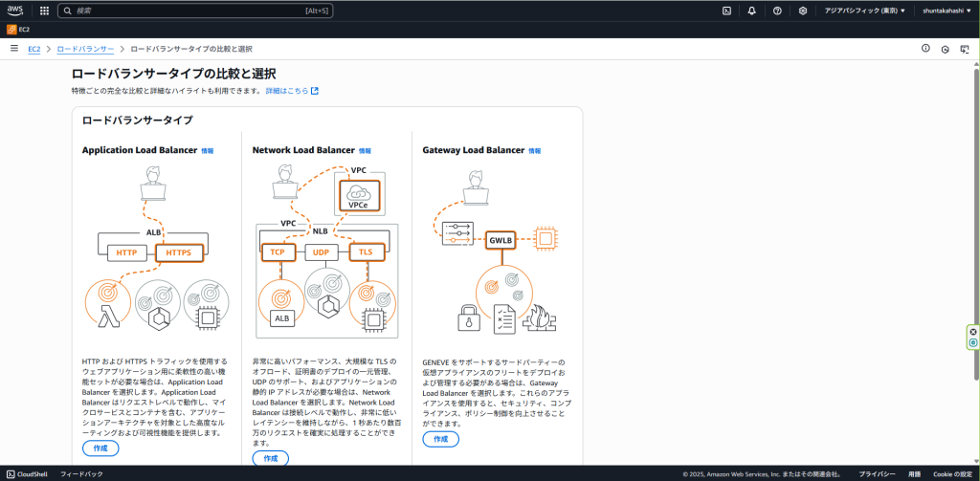Open 用語 footer link
Screen dimensions: 980x481
point(914,474)
